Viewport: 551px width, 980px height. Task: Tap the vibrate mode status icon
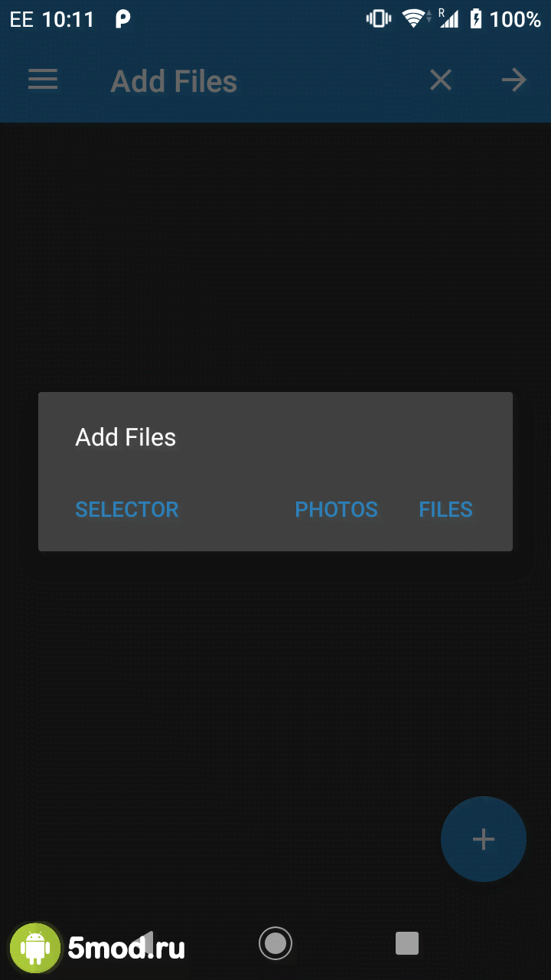(379, 19)
